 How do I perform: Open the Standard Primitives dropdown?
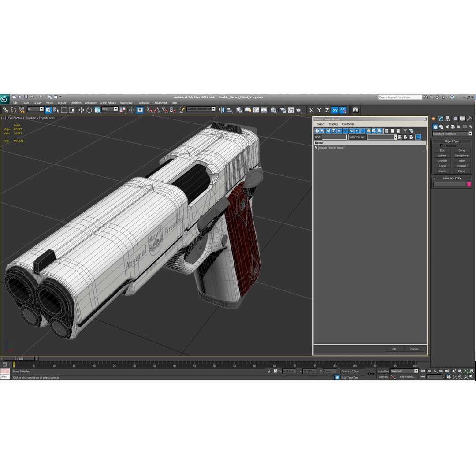pos(452,134)
